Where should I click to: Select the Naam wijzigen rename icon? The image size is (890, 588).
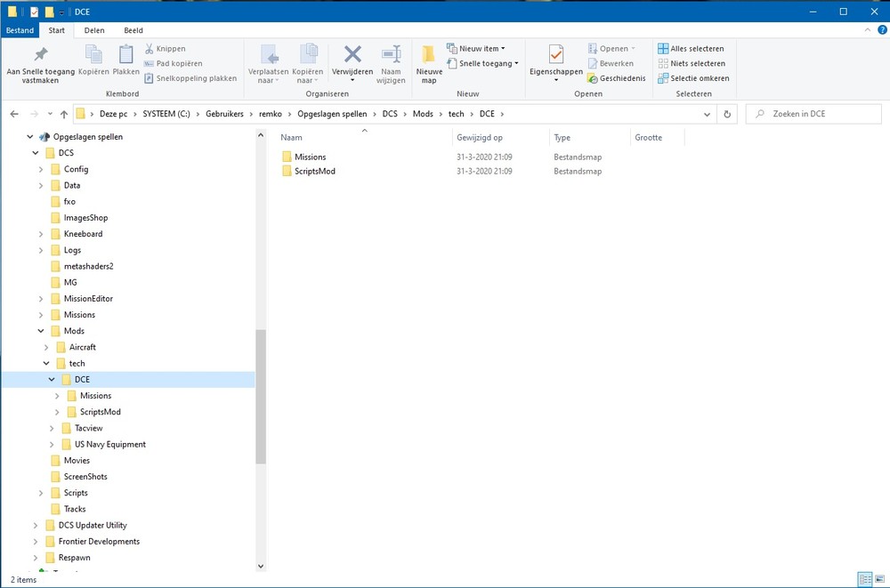pos(391,55)
